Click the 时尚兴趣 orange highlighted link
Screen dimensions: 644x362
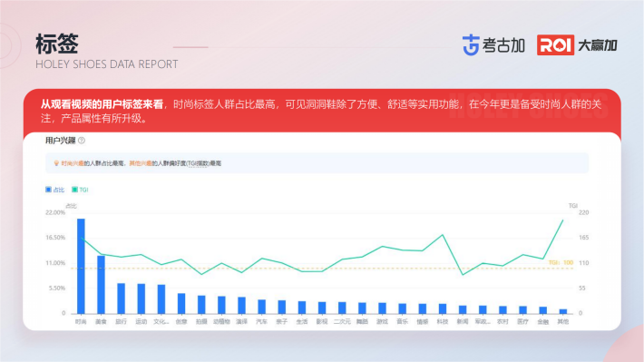click(73, 163)
